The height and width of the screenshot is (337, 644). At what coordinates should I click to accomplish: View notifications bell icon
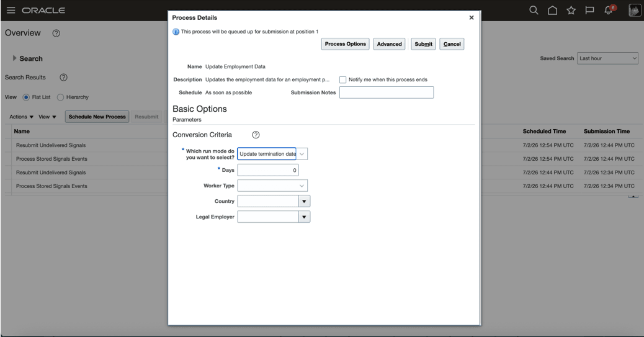pos(609,11)
